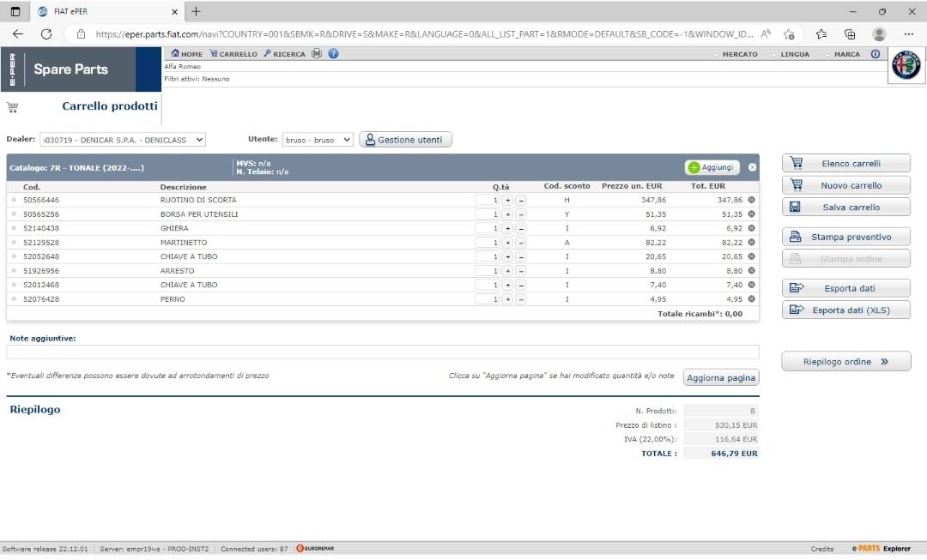Decrease quantity of RUOTINO DI SCORTA

tap(521, 201)
